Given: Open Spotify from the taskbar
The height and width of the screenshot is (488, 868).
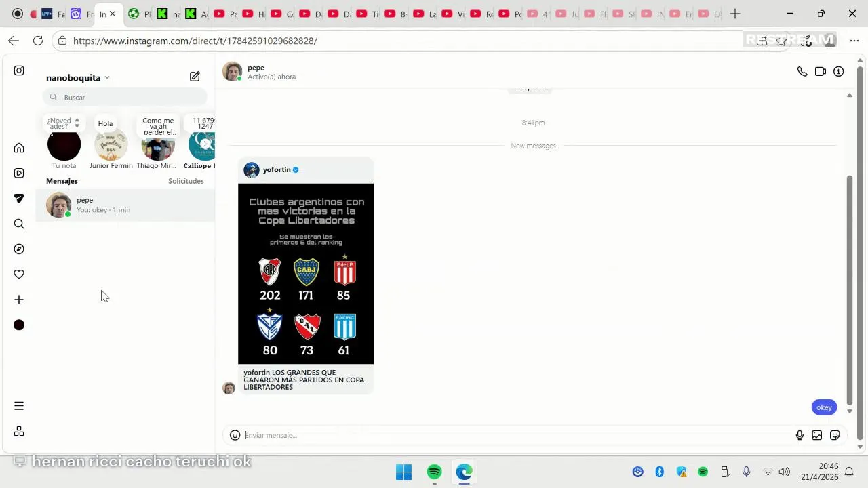Looking at the screenshot, I should click(434, 472).
